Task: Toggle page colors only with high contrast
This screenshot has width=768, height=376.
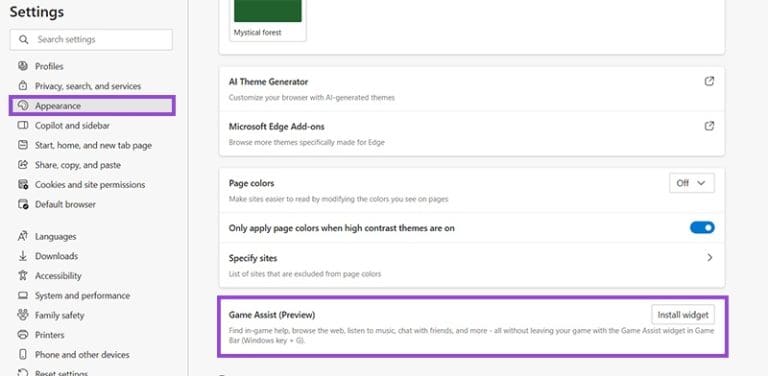Action: coord(702,228)
